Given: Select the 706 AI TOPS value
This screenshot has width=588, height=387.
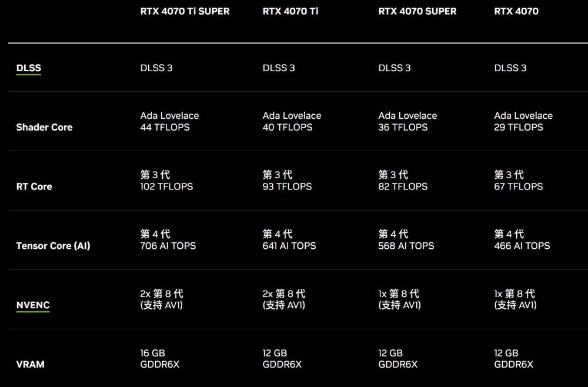Looking at the screenshot, I should tap(168, 246).
